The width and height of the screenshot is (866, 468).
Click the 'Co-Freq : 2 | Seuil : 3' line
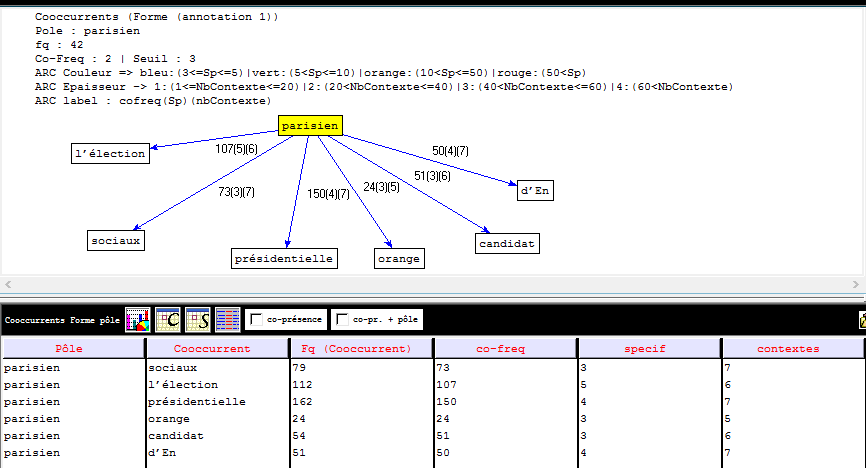(x=115, y=59)
